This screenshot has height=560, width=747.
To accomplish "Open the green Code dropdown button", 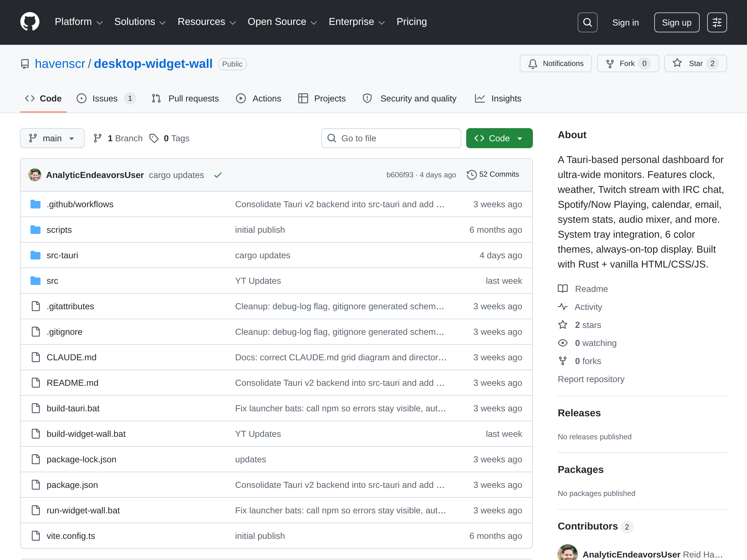I will click(499, 138).
